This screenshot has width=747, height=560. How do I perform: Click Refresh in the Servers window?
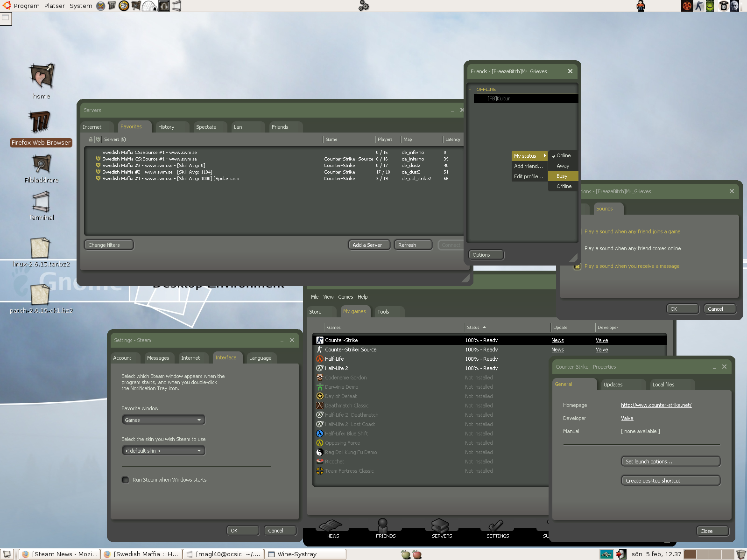[x=413, y=245]
